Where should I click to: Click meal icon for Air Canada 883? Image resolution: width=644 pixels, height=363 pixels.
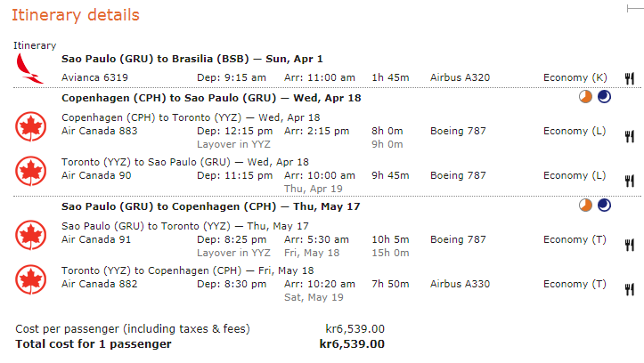click(x=630, y=137)
